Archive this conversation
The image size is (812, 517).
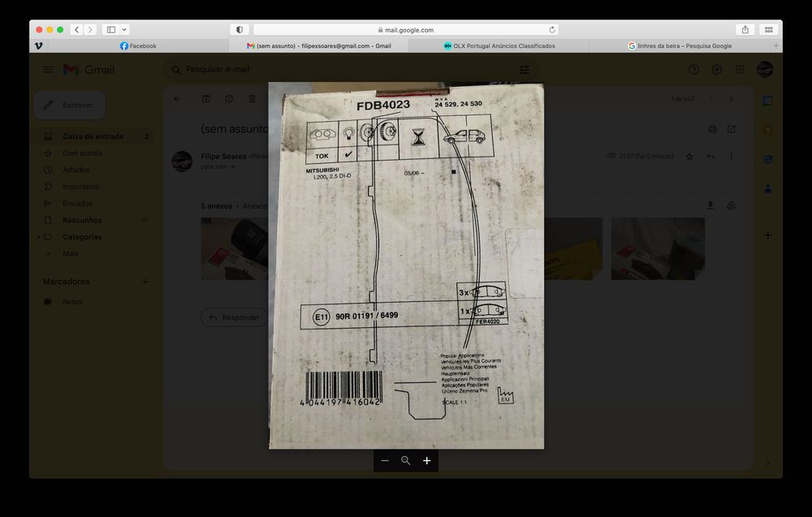(206, 99)
